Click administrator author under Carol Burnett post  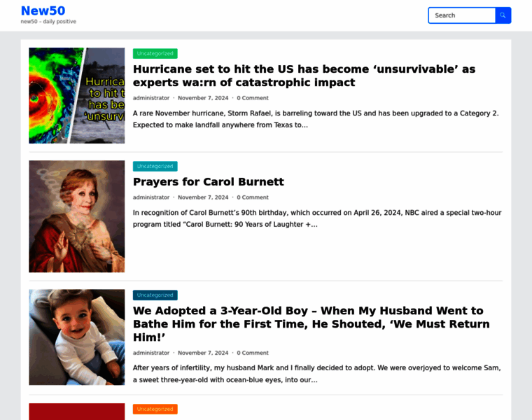coord(151,197)
